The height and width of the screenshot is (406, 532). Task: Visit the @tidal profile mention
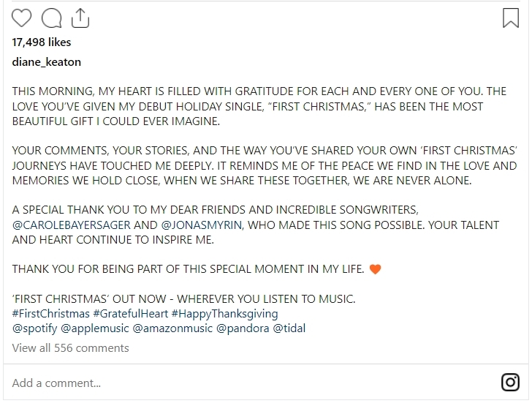pyautogui.click(x=289, y=328)
